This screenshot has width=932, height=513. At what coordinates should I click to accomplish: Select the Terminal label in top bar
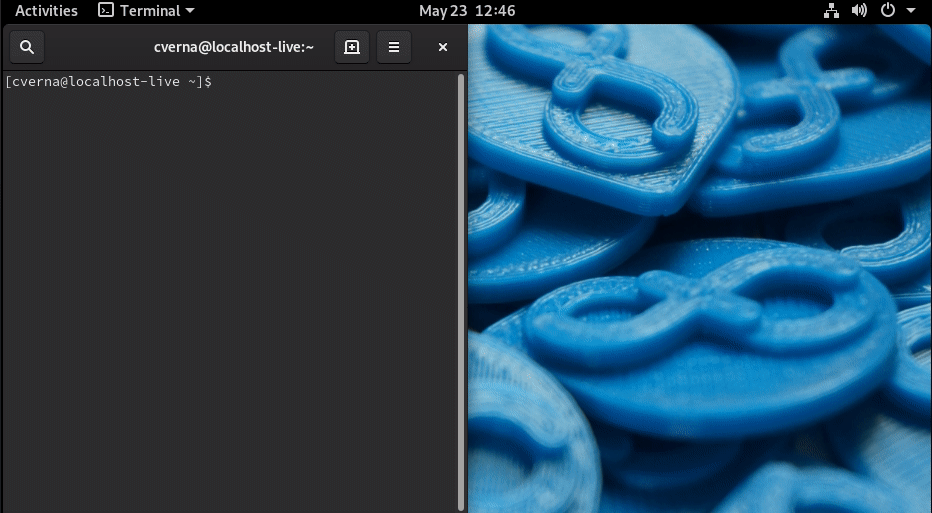[x=150, y=11]
